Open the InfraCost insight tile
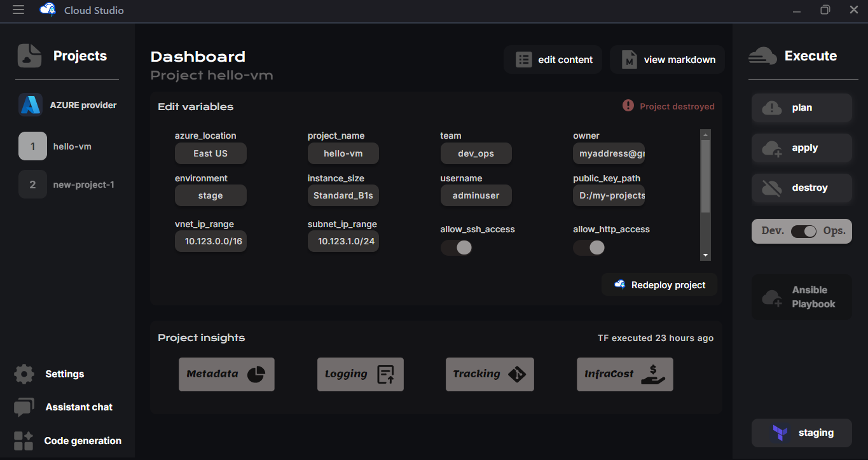This screenshot has height=460, width=868. pos(624,374)
